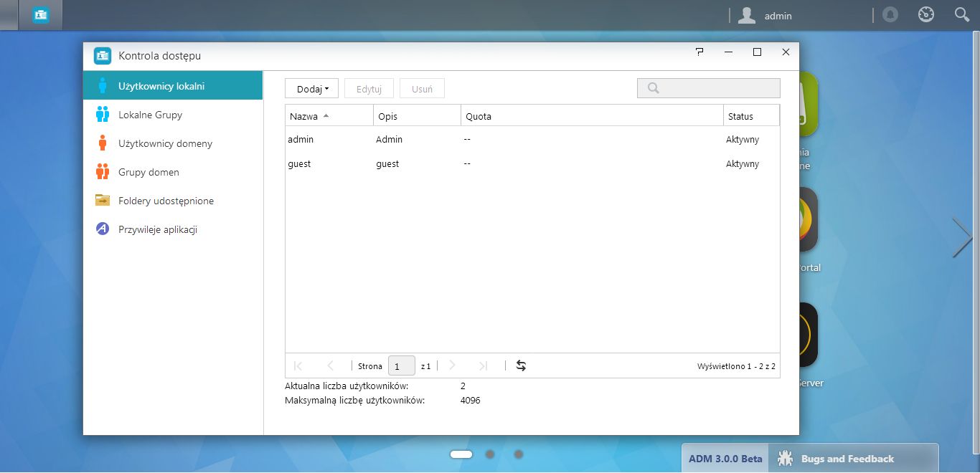Go to first page of user list
The width and height of the screenshot is (980, 473).
coord(298,365)
